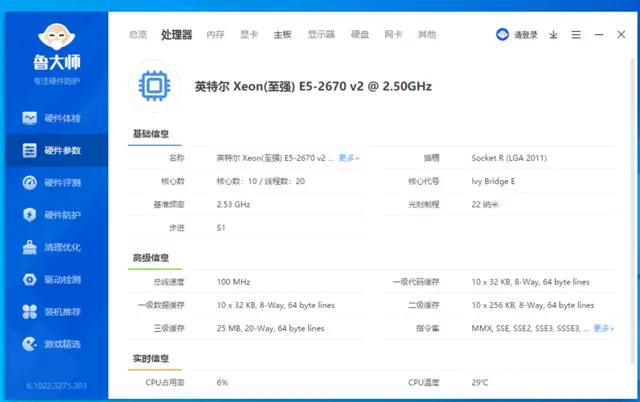Click the 一级代码缓存 label

click(416, 282)
